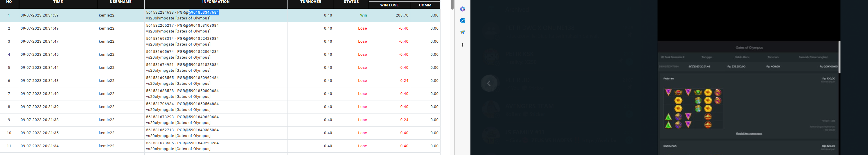Open the Outlook sidebar icon

click(462, 21)
